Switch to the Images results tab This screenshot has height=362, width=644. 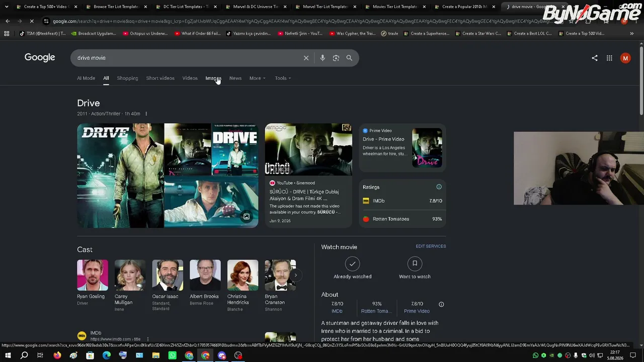point(213,78)
